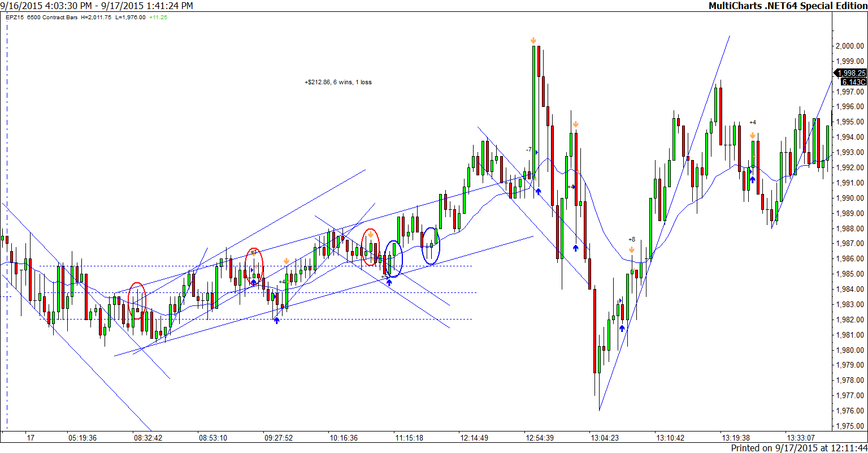Click the 10:16:36 time axis label
The height and width of the screenshot is (453, 868).
[344, 438]
